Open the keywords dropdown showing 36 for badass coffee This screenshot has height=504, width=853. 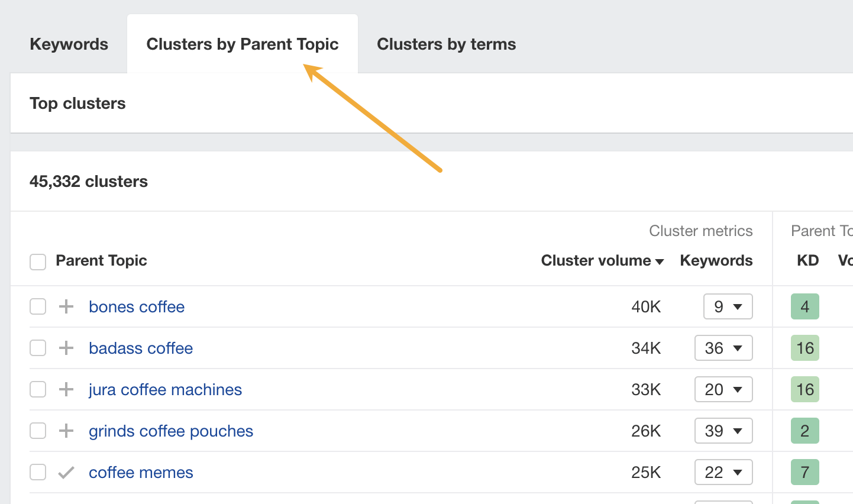(723, 348)
